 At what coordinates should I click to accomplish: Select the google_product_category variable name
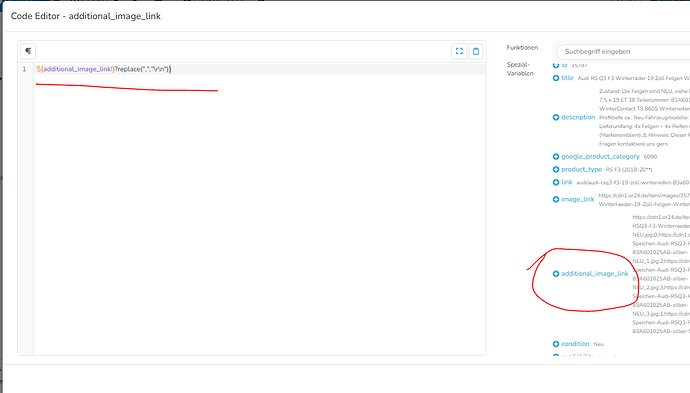[x=600, y=156]
